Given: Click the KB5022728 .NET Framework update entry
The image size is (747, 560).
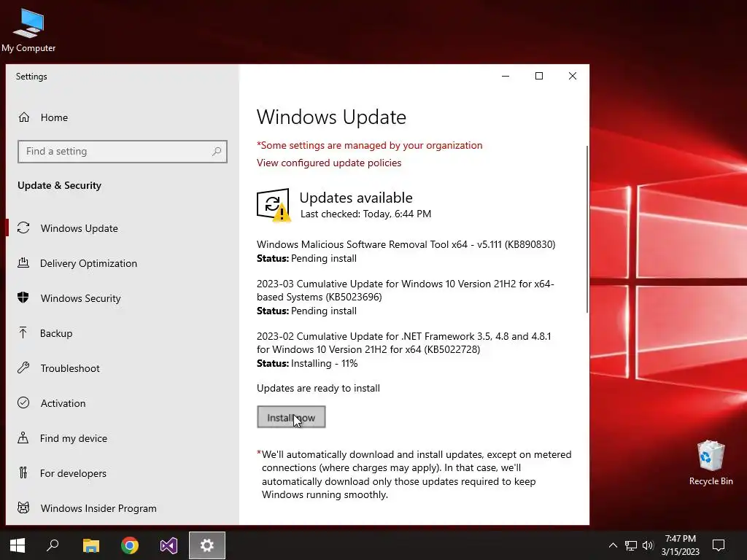Looking at the screenshot, I should click(x=404, y=349).
